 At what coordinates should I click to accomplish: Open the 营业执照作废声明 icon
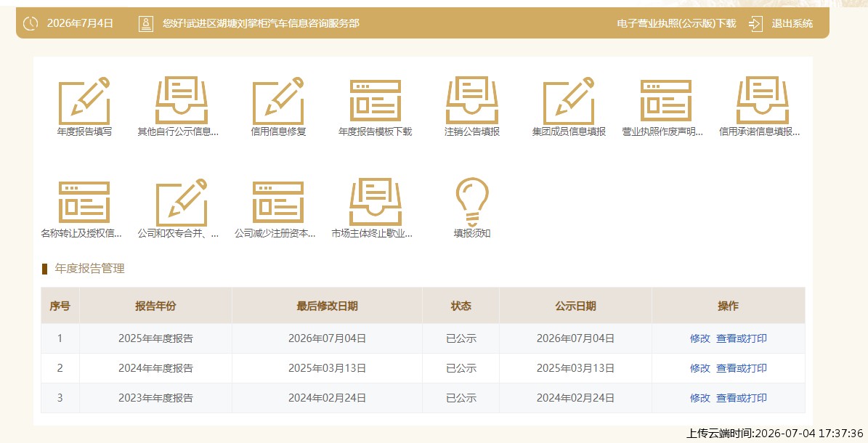pyautogui.click(x=666, y=101)
